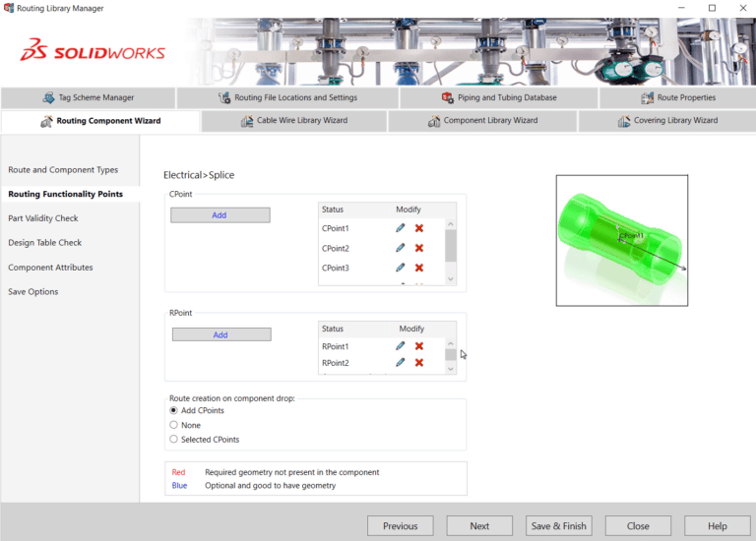The height and width of the screenshot is (541, 756).
Task: Switch to Covering Library Wizard tab
Action: pos(667,121)
